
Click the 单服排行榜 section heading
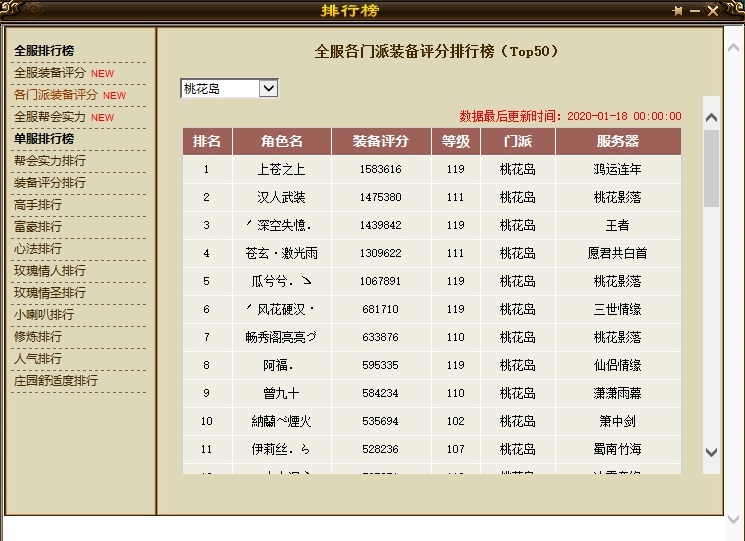[44, 139]
